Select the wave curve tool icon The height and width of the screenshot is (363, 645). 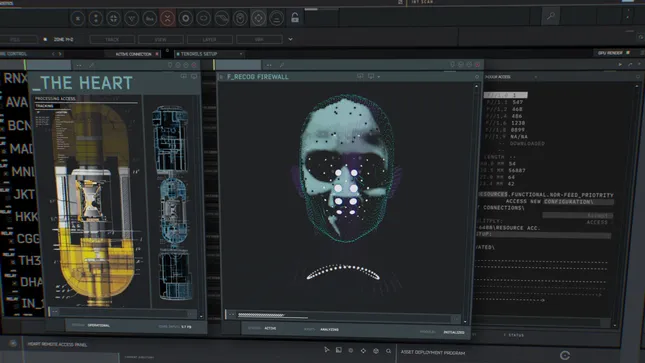222,18
